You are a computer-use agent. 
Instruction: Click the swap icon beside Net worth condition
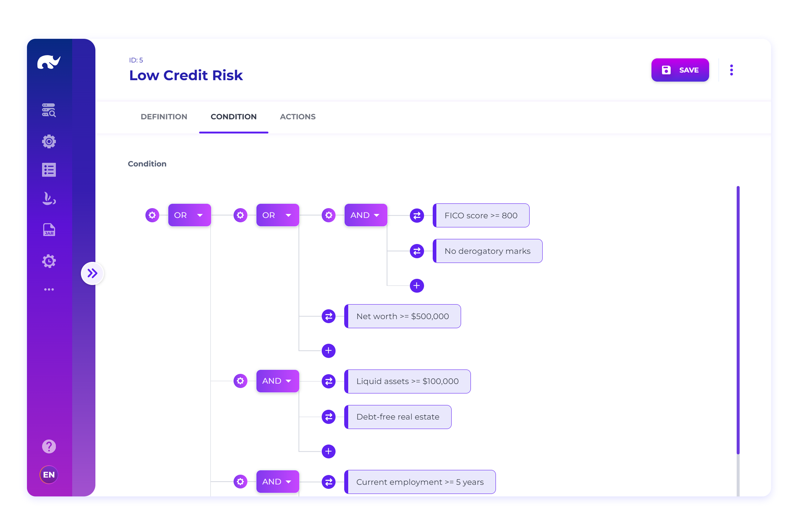(329, 316)
